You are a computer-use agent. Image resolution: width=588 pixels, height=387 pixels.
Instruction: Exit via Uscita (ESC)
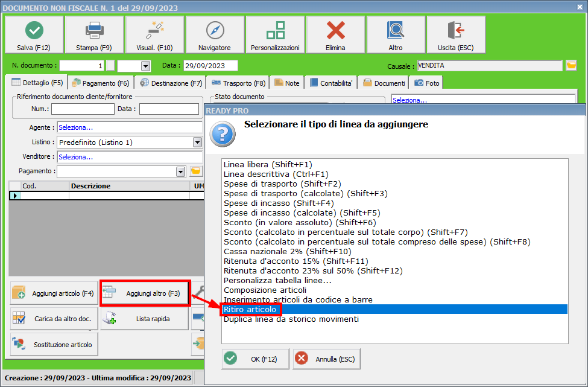click(456, 34)
